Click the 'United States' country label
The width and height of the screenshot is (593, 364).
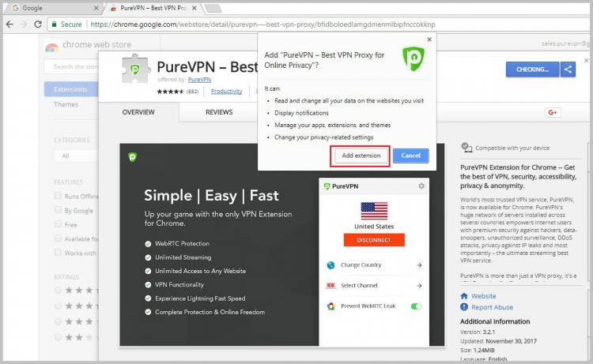click(374, 227)
